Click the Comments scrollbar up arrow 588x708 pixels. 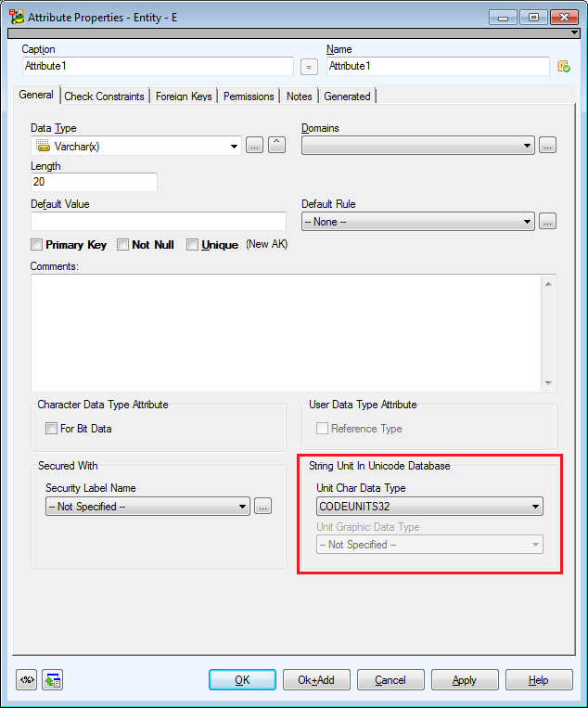click(548, 284)
